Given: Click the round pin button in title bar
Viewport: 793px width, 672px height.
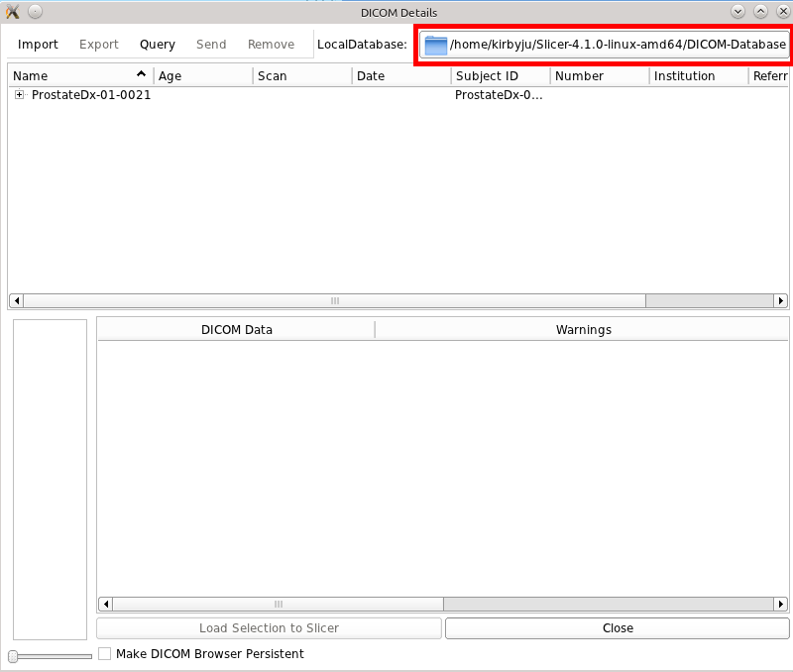Looking at the screenshot, I should tap(35, 12).
